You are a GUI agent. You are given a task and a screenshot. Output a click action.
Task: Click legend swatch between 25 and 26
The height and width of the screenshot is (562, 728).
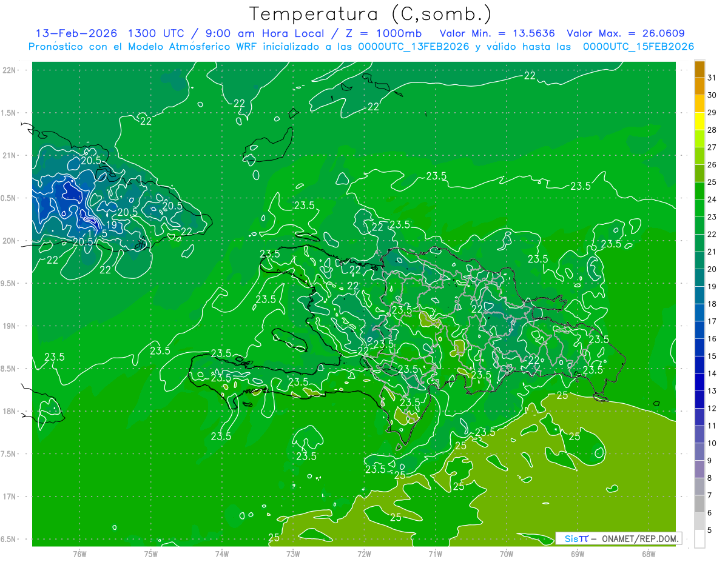699,173
